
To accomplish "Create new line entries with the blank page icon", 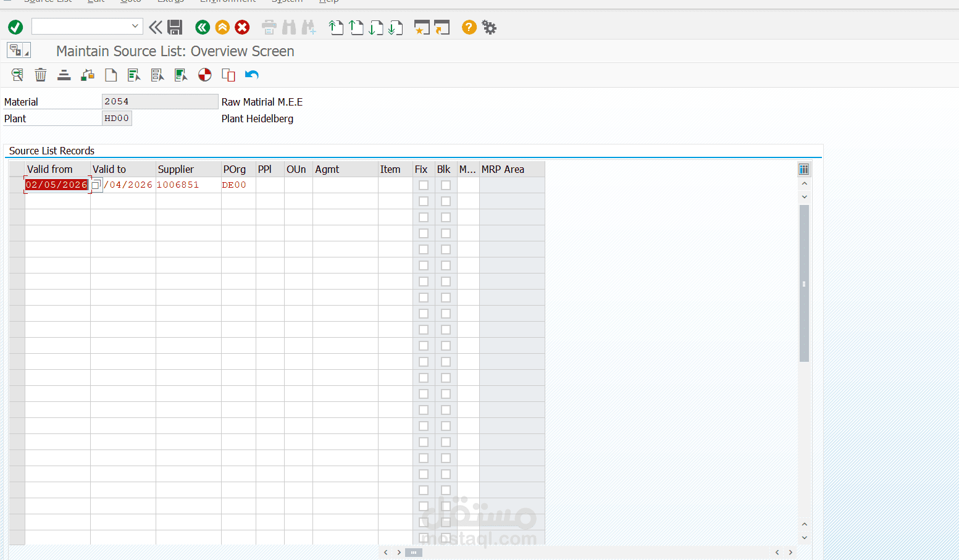I will [x=111, y=75].
